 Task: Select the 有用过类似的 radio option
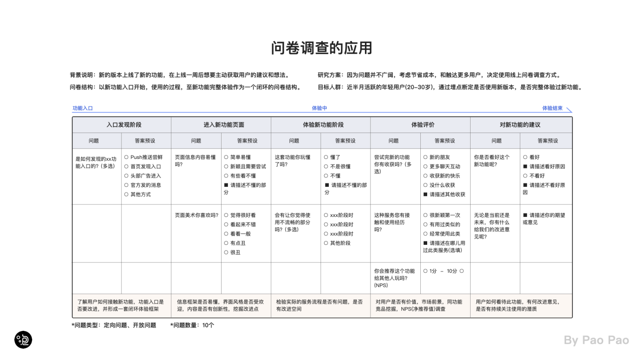pyautogui.click(x=425, y=225)
